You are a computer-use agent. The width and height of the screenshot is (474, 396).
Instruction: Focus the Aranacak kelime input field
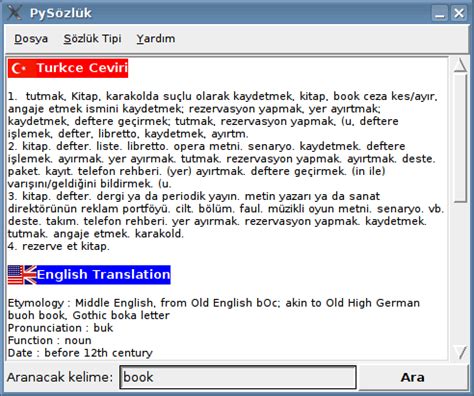pyautogui.click(x=238, y=377)
